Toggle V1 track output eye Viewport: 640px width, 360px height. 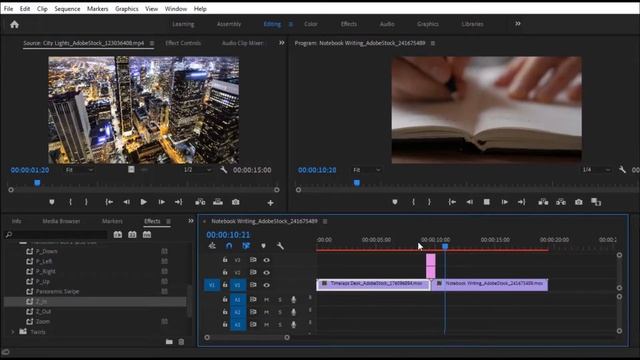coord(267,285)
